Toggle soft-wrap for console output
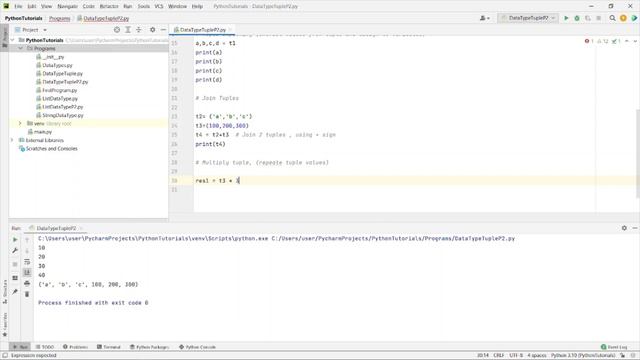 coord(27,262)
